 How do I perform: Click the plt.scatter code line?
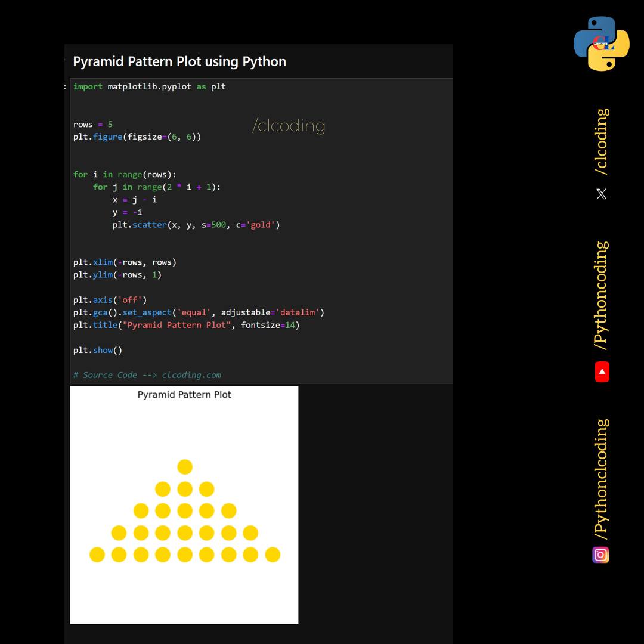[196, 225]
